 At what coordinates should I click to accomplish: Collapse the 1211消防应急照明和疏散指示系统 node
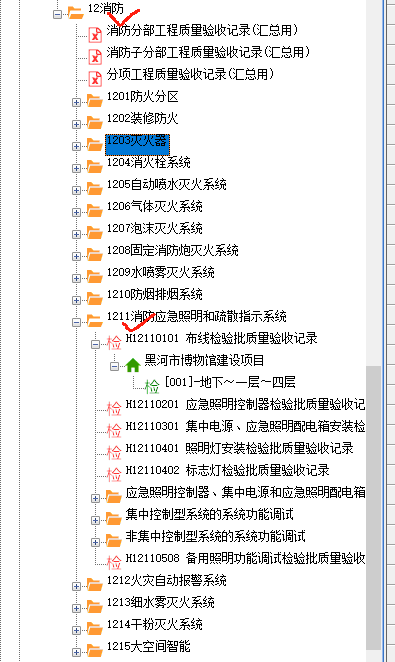(x=76, y=322)
